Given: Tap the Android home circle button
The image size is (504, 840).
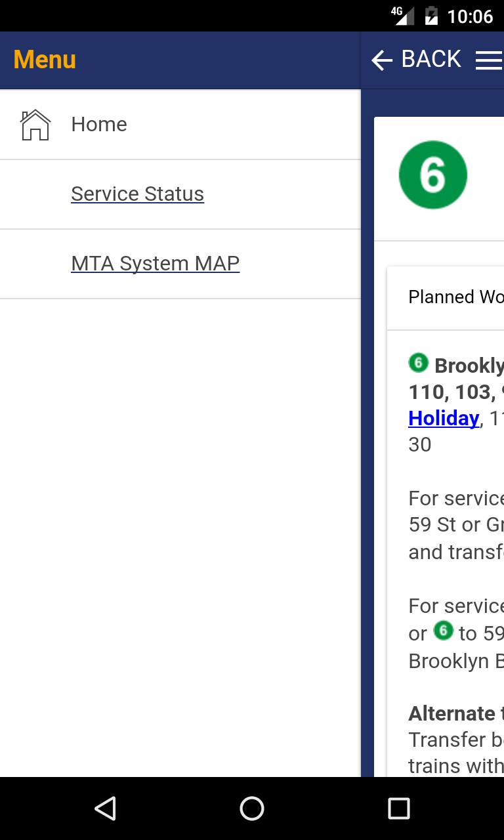Looking at the screenshot, I should pos(252,808).
